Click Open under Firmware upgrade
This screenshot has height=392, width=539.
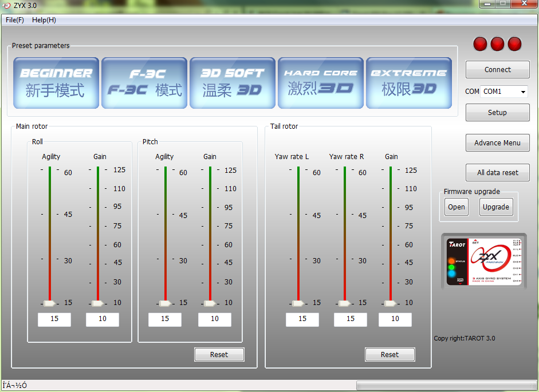[x=457, y=207]
